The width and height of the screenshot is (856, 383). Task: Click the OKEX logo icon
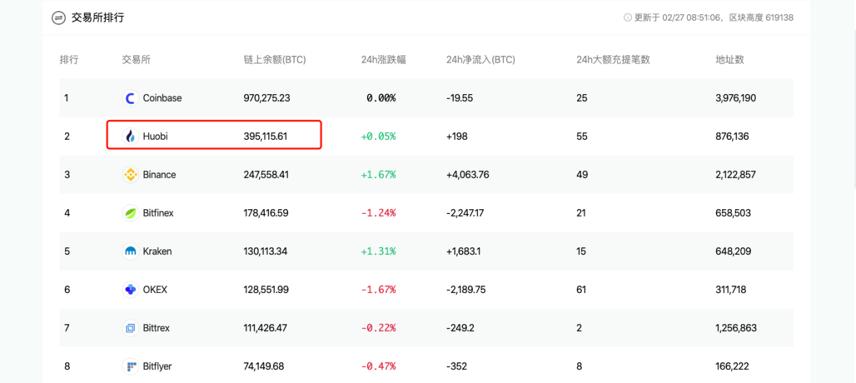click(x=130, y=290)
